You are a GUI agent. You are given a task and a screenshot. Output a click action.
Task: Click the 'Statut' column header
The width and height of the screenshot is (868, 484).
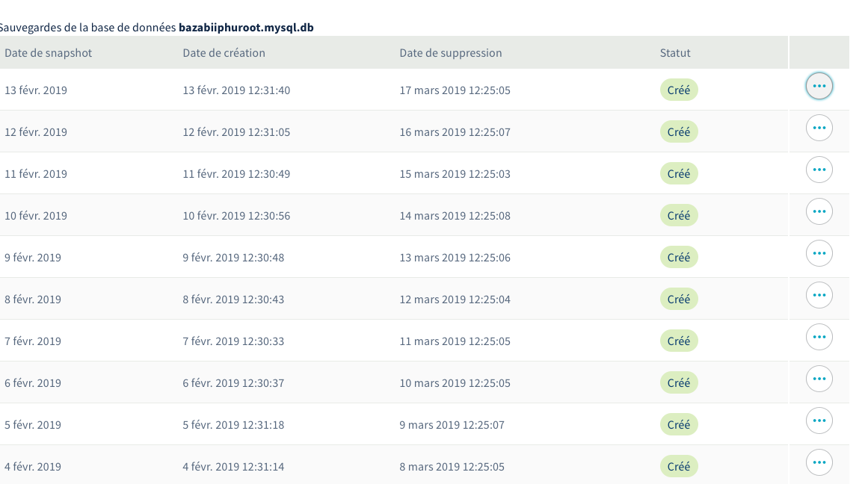(675, 53)
